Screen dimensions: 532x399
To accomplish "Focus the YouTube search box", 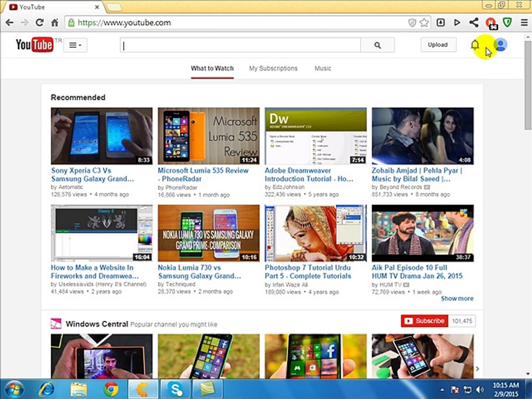I will point(240,45).
